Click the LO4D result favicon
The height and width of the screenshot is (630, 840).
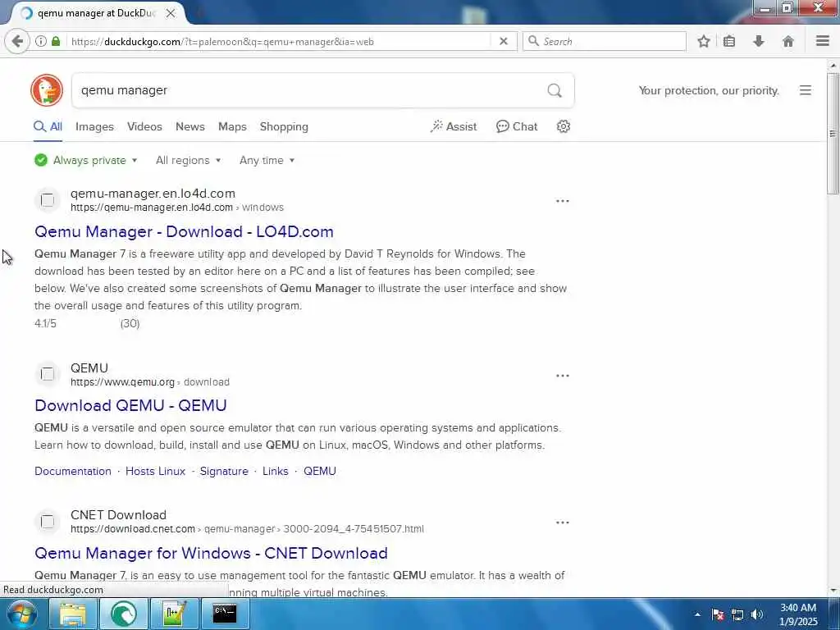point(47,200)
